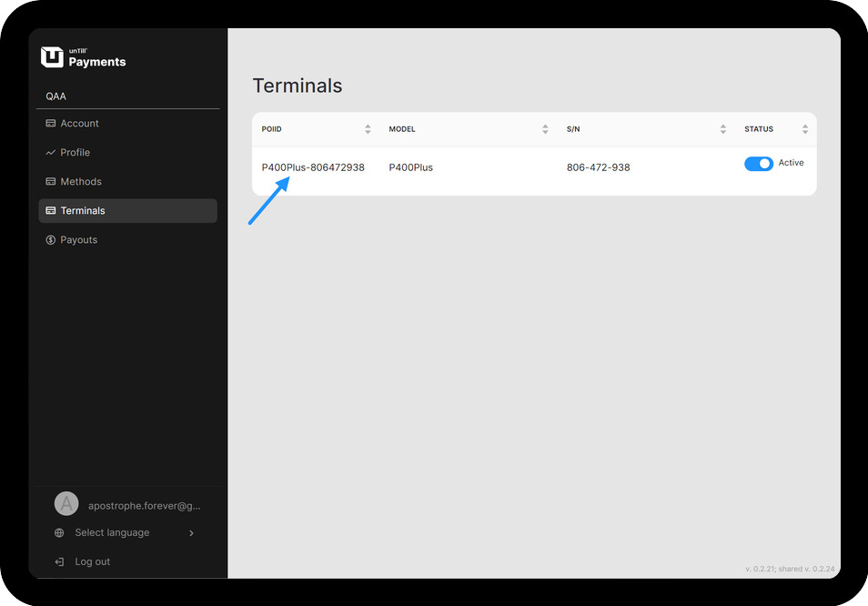The height and width of the screenshot is (606, 868).
Task: Click the unTill Payments logo
Action: point(84,57)
